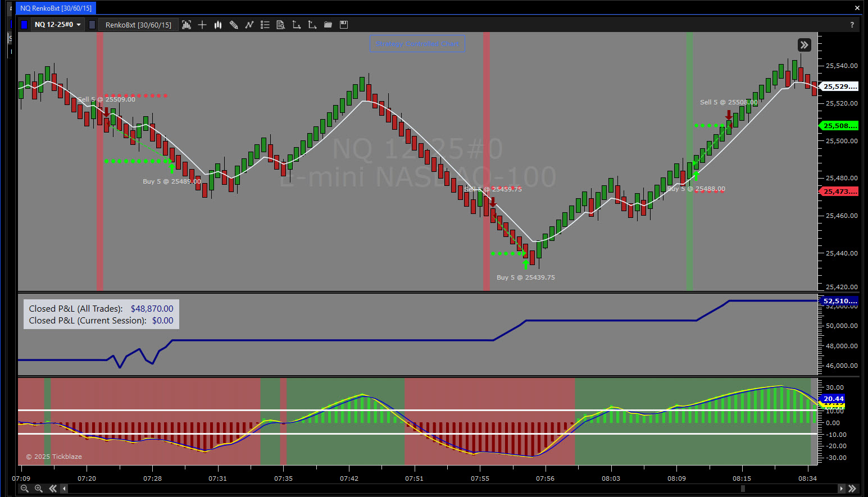Image resolution: width=868 pixels, height=497 pixels.
Task: Toggle the gray period link square
Action: tap(92, 25)
